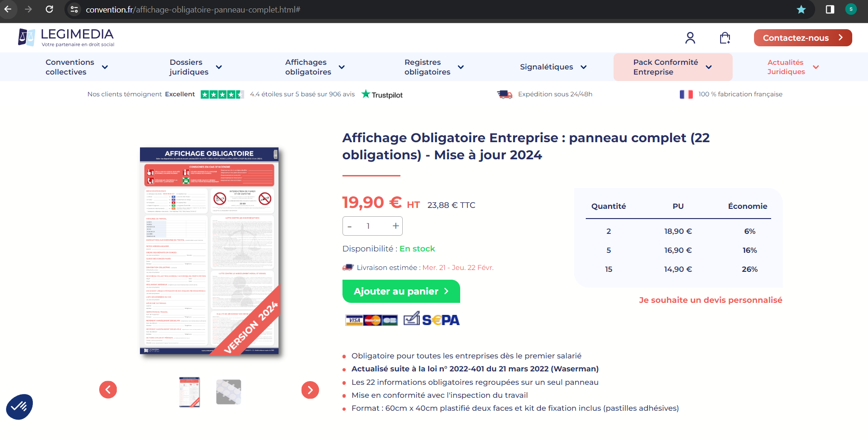Show the previous product image with the left arrow
This screenshot has height=439, width=868.
[x=108, y=389]
